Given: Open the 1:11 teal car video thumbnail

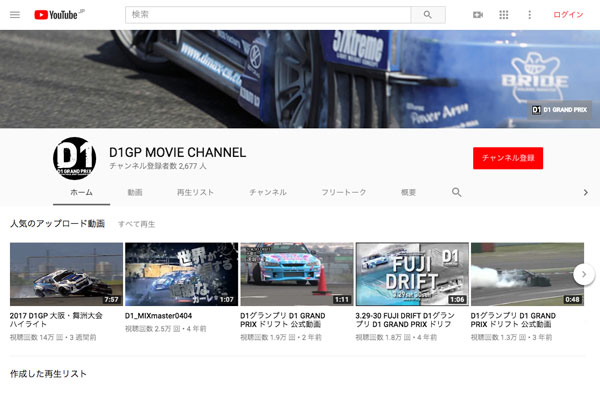Looking at the screenshot, I should tap(297, 274).
